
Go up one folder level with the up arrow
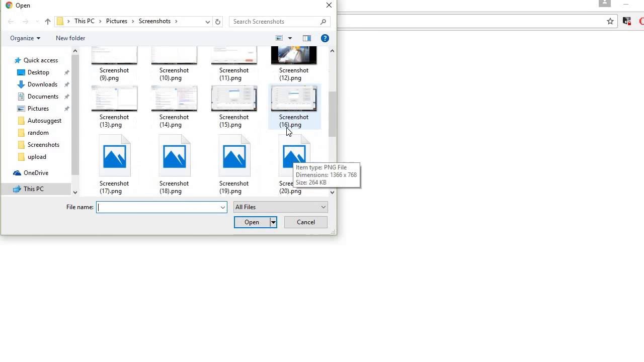(48, 22)
